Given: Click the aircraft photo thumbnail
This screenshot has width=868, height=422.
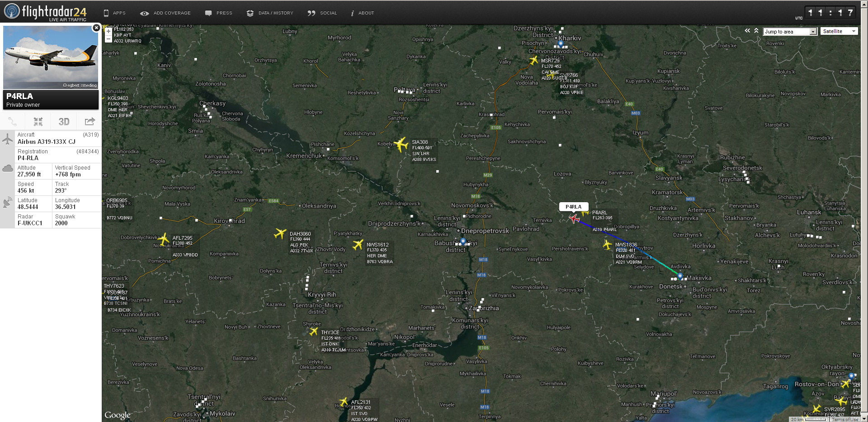Looking at the screenshot, I should click(51, 57).
